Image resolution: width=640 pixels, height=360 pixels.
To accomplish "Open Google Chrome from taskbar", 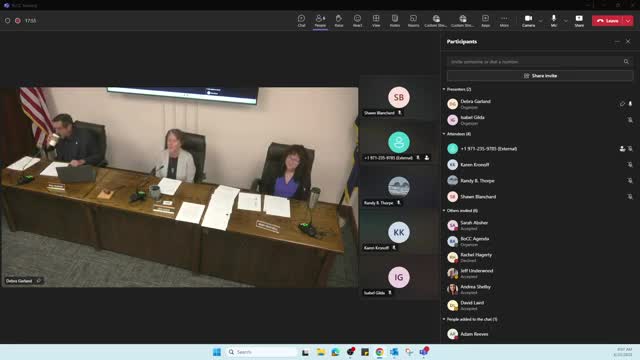I will [x=379, y=352].
